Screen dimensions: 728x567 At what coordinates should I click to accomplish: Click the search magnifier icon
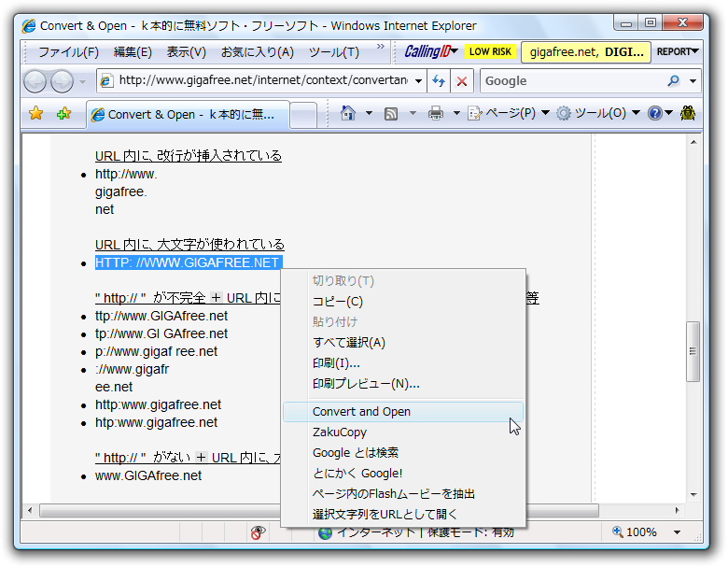(673, 81)
